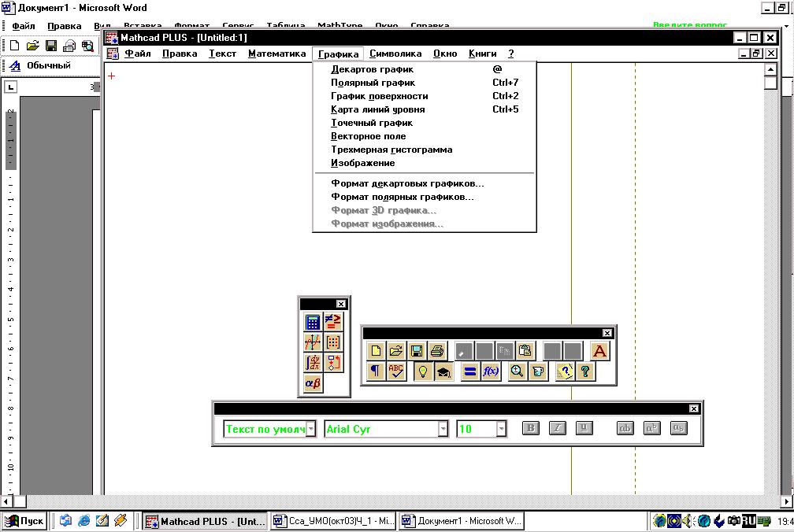This screenshot has width=794, height=532.
Task: Choose Полярный график menu entry
Action: point(425,83)
